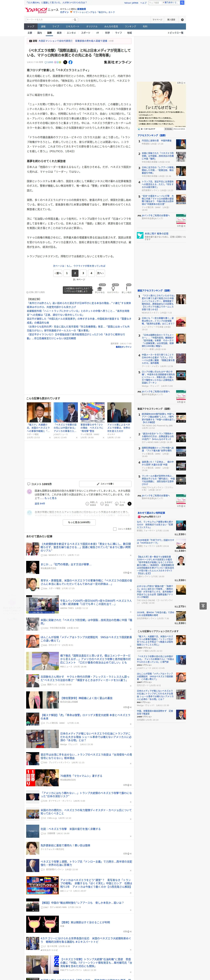Share article on X beside the title
Image resolution: width=210 pixels, height=980 pixels.
click(65, 62)
